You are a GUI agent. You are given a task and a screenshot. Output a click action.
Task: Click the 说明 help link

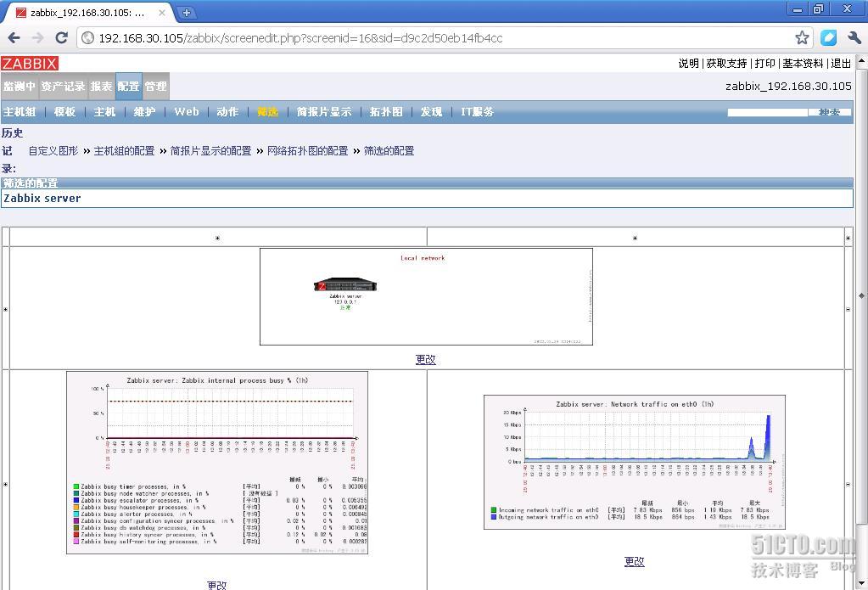point(689,63)
